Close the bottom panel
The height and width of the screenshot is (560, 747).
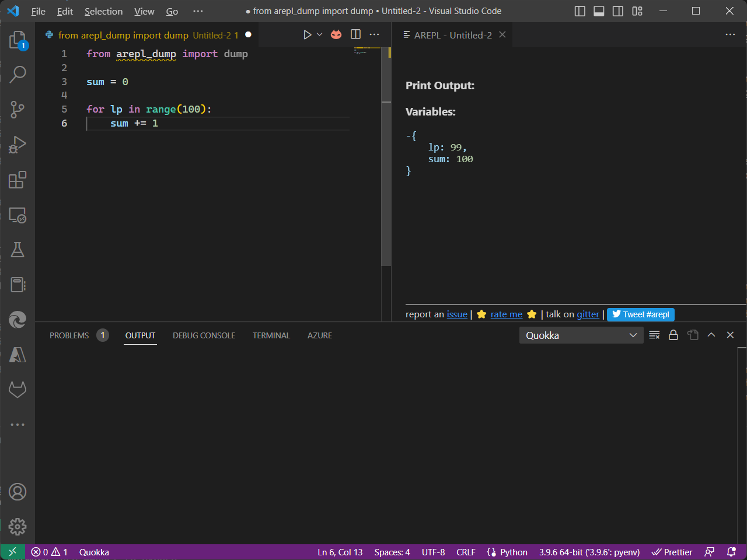point(730,335)
